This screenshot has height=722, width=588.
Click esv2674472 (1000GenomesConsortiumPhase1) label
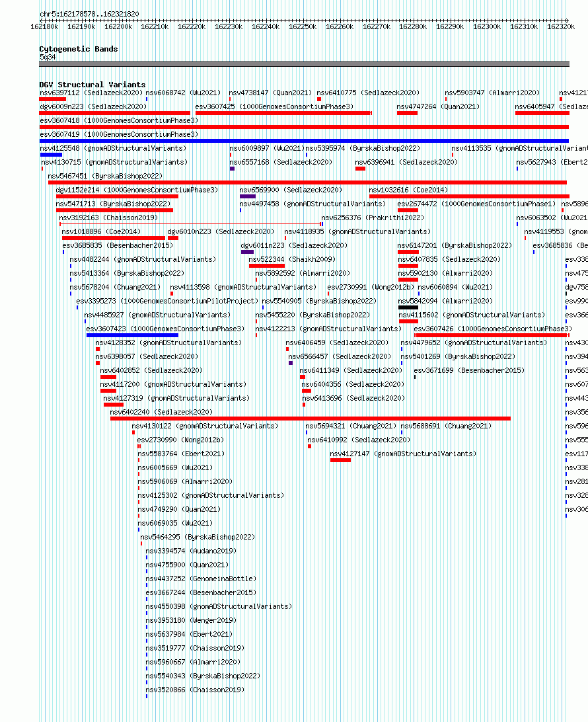(x=476, y=204)
